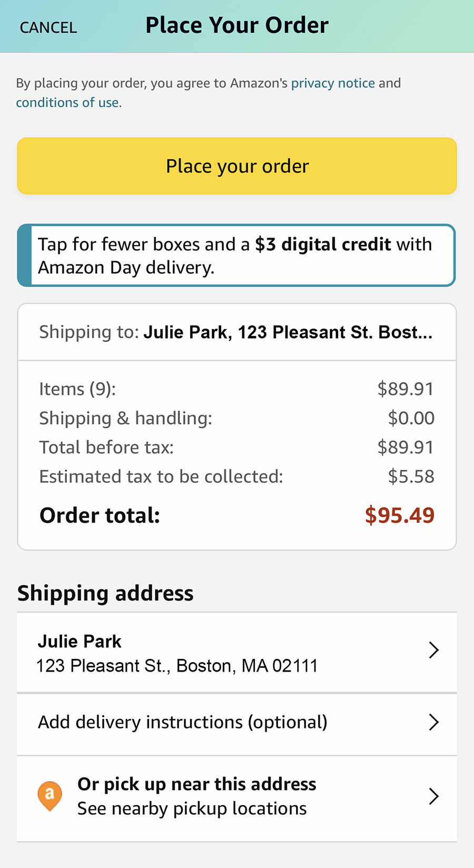The height and width of the screenshot is (868, 474).
Task: Click chevron arrow on pickup locations row
Action: (x=433, y=796)
